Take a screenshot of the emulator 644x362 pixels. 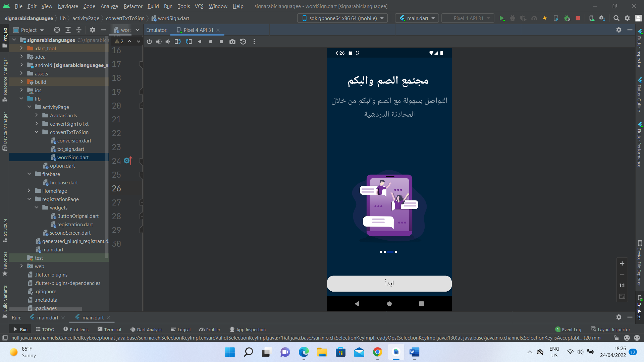(x=232, y=41)
